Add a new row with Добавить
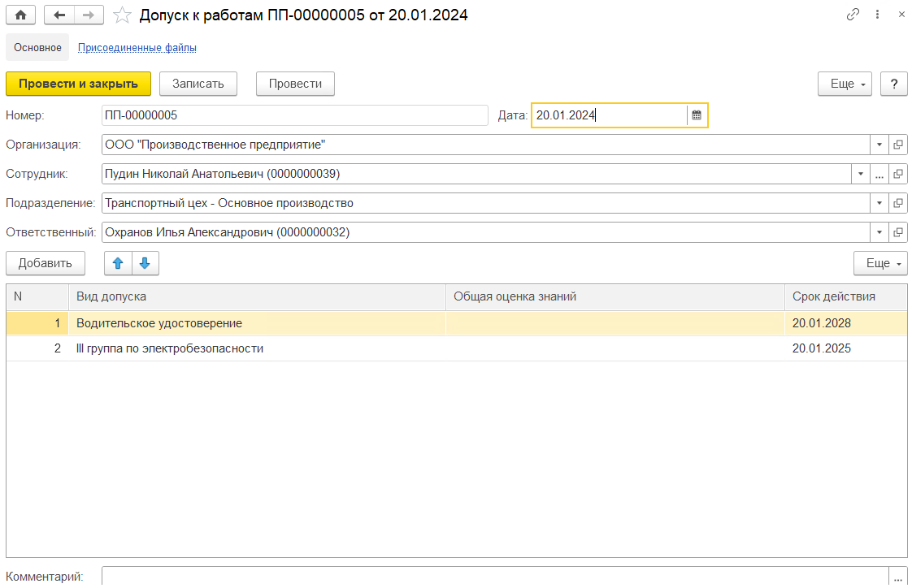Image resolution: width=912 pixels, height=588 pixels. (x=45, y=263)
